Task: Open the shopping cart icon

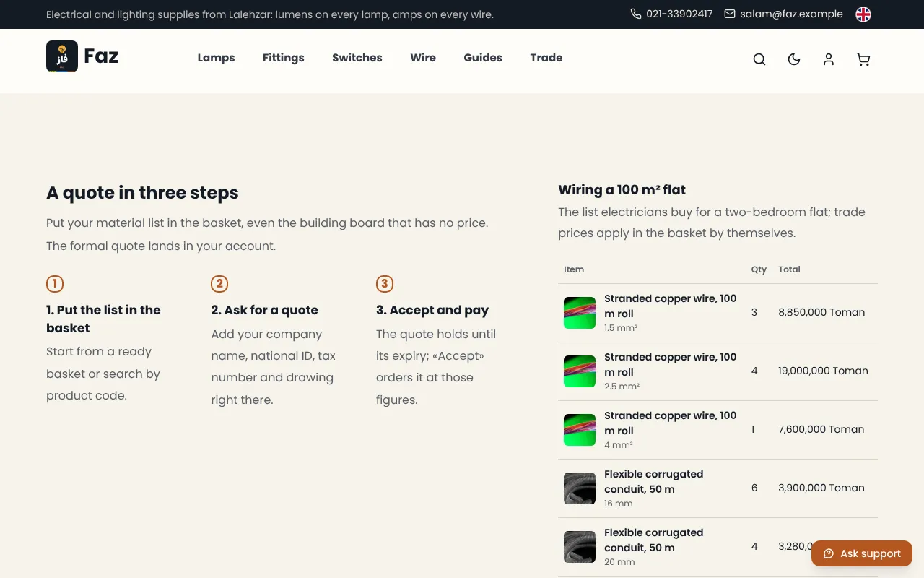Action: click(863, 59)
